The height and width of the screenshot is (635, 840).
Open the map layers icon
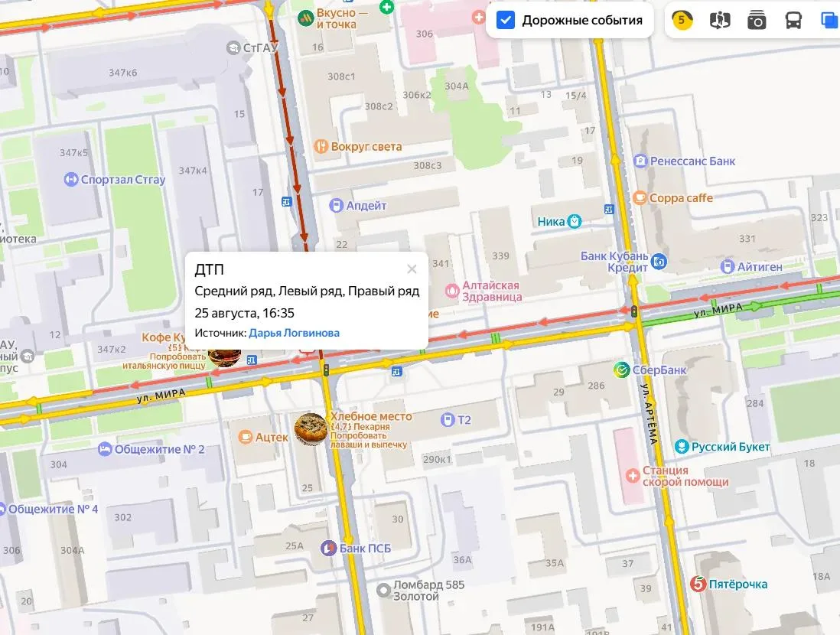[x=830, y=21]
